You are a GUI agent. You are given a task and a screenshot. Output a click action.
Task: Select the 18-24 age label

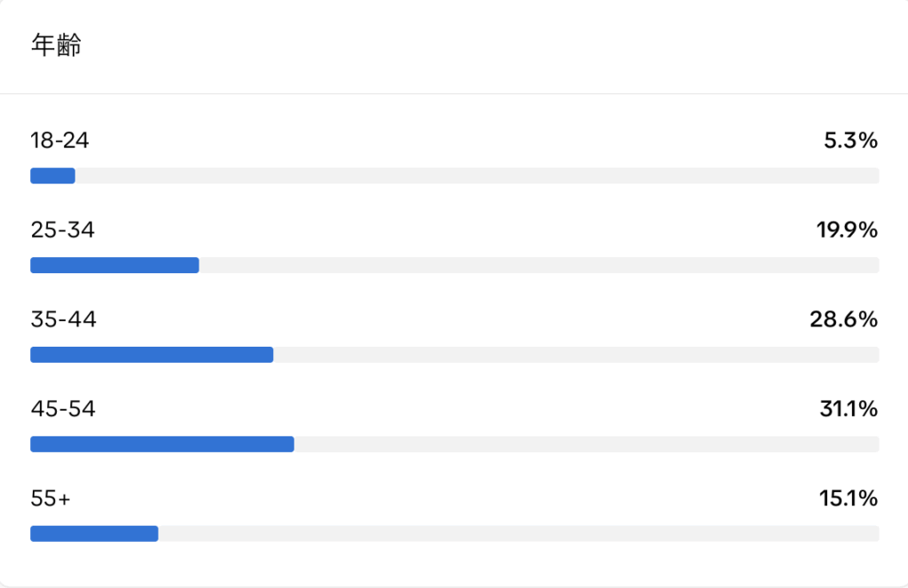tap(59, 140)
